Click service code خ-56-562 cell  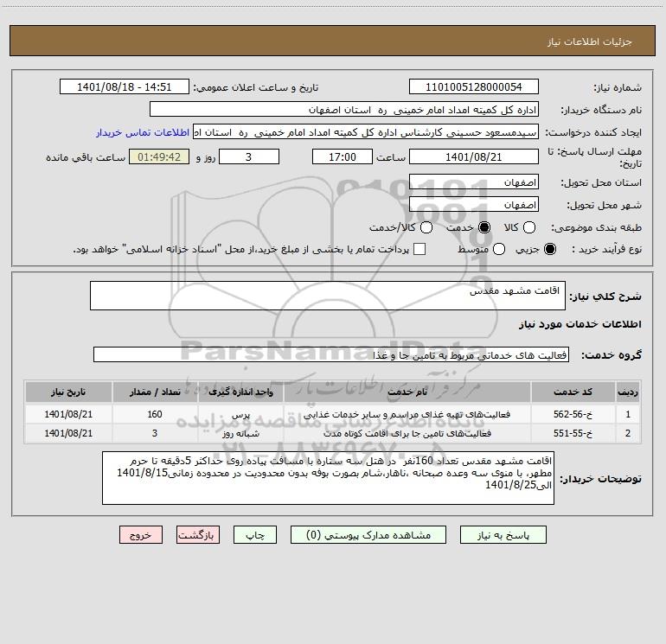pos(573,414)
